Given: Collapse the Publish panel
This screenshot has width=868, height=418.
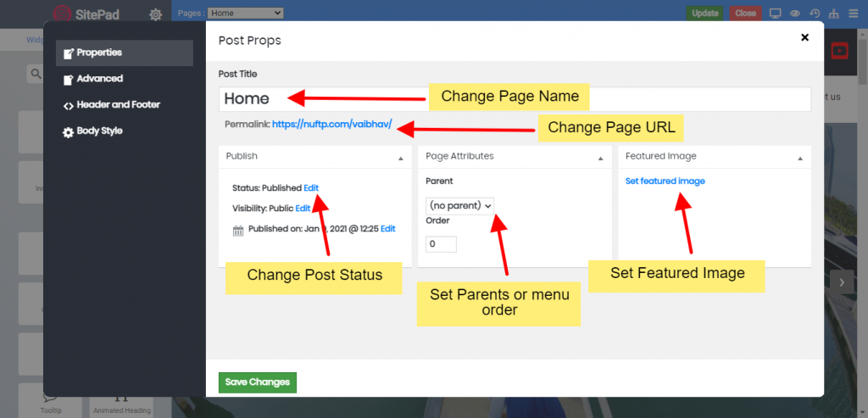Looking at the screenshot, I should (x=400, y=158).
